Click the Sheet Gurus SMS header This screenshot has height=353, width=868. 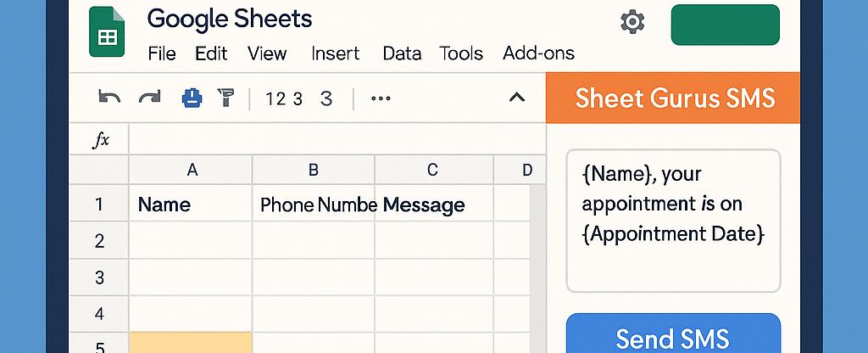pos(673,98)
